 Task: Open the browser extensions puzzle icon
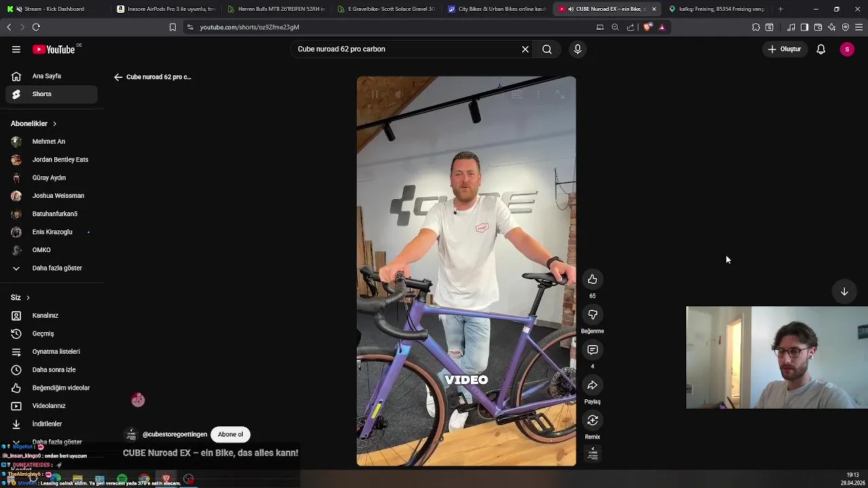click(x=756, y=27)
